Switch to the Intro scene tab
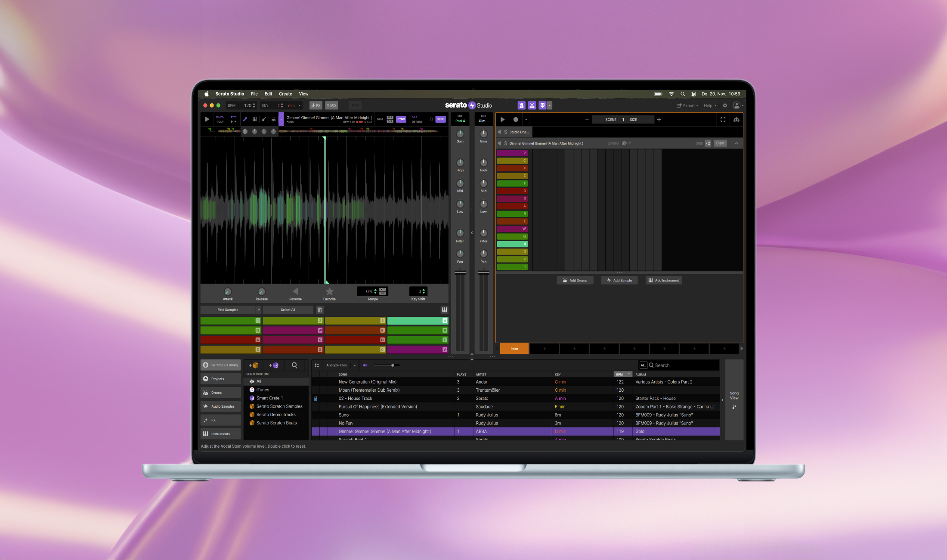 point(514,348)
